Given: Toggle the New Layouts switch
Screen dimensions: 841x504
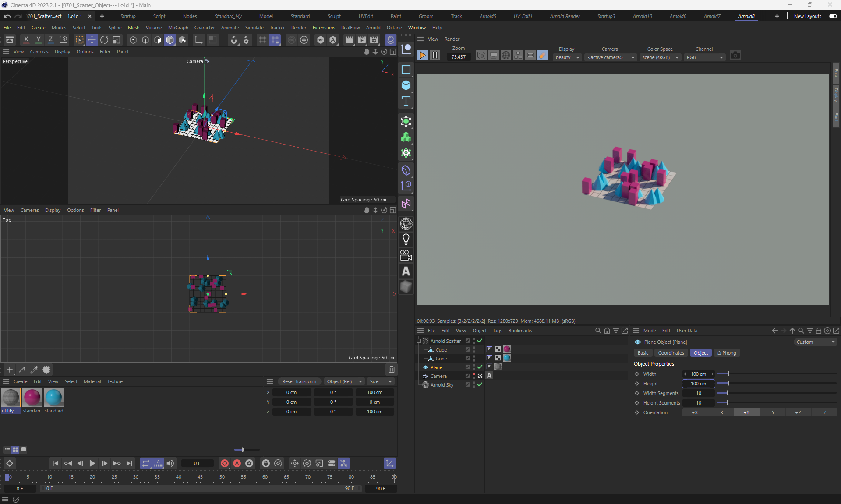Looking at the screenshot, I should pos(833,16).
